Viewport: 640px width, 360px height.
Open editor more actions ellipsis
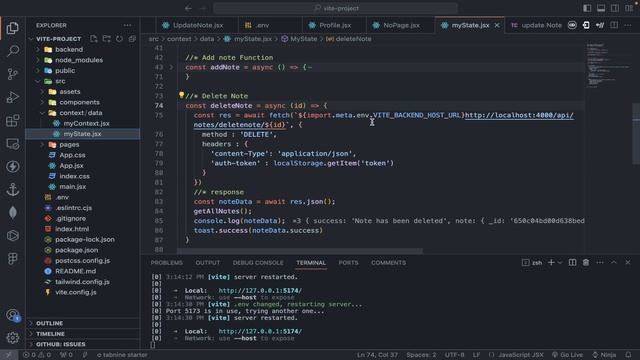pyautogui.click(x=628, y=25)
